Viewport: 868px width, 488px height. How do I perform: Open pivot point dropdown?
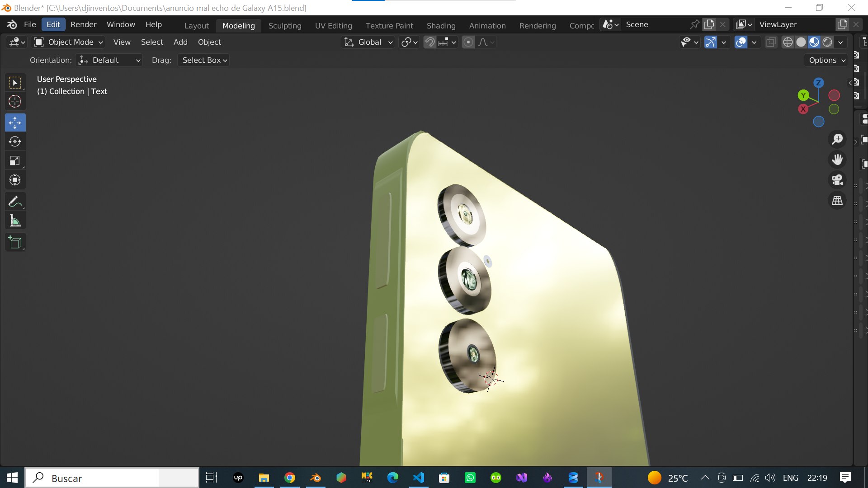point(409,42)
